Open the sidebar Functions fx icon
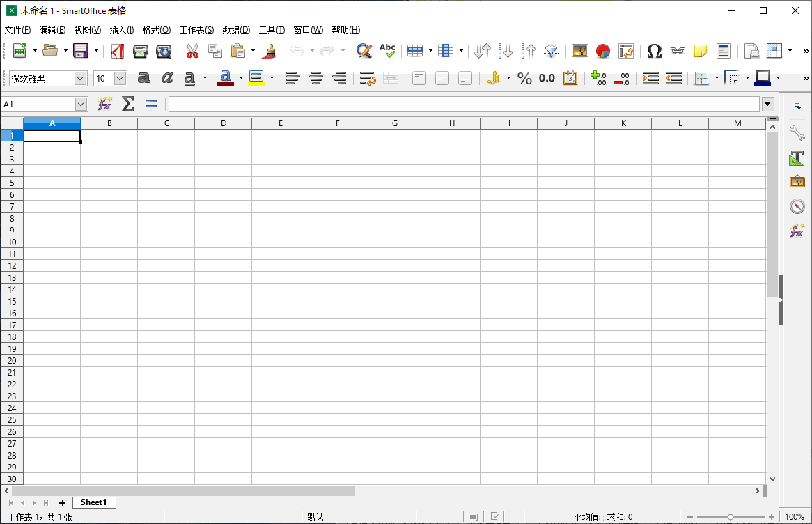The width and height of the screenshot is (812, 524). click(797, 230)
